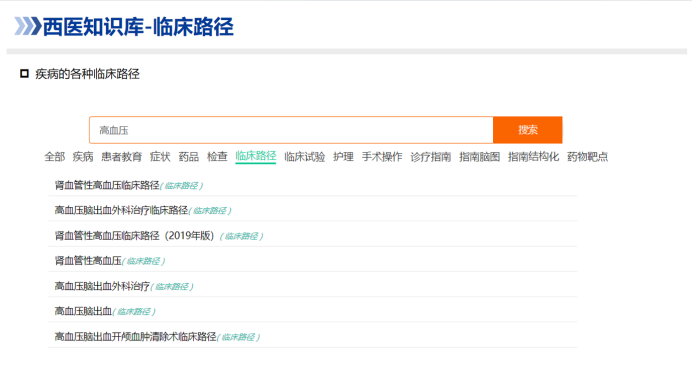This screenshot has width=692, height=391.
Task: Switch to the 临床试验 tab
Action: tap(305, 157)
